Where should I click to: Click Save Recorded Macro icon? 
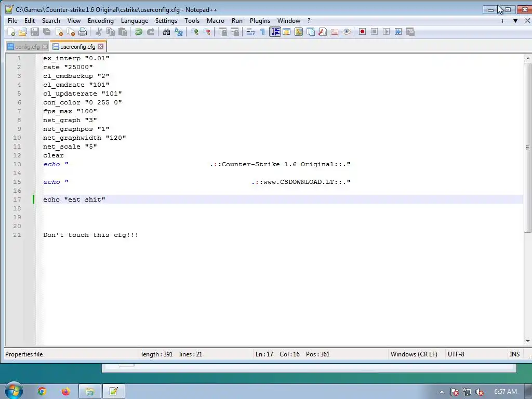tap(410, 32)
